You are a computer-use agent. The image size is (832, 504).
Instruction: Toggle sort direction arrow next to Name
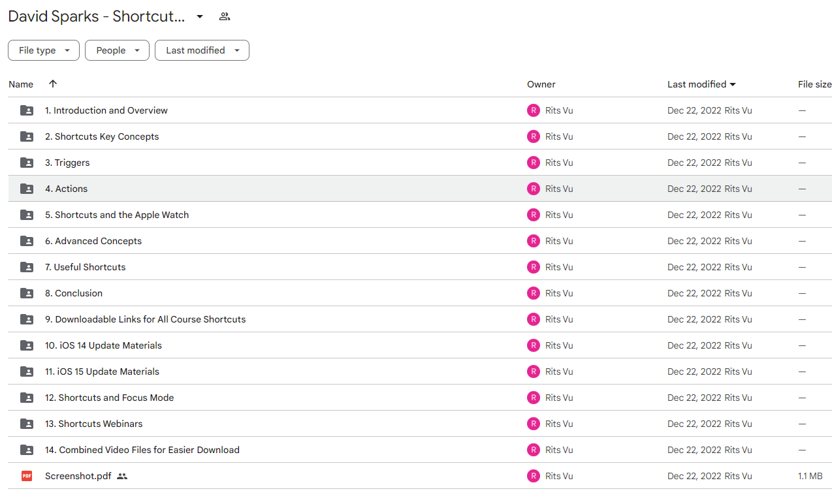coord(53,84)
